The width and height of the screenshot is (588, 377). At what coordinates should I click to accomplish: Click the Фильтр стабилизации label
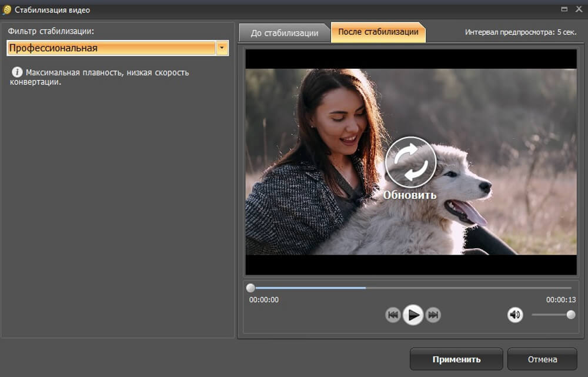point(51,31)
